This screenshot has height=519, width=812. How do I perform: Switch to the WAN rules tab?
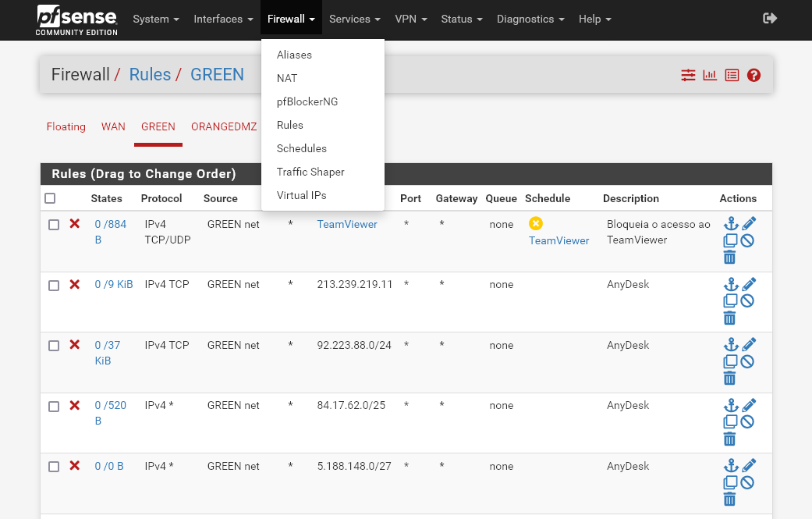113,126
